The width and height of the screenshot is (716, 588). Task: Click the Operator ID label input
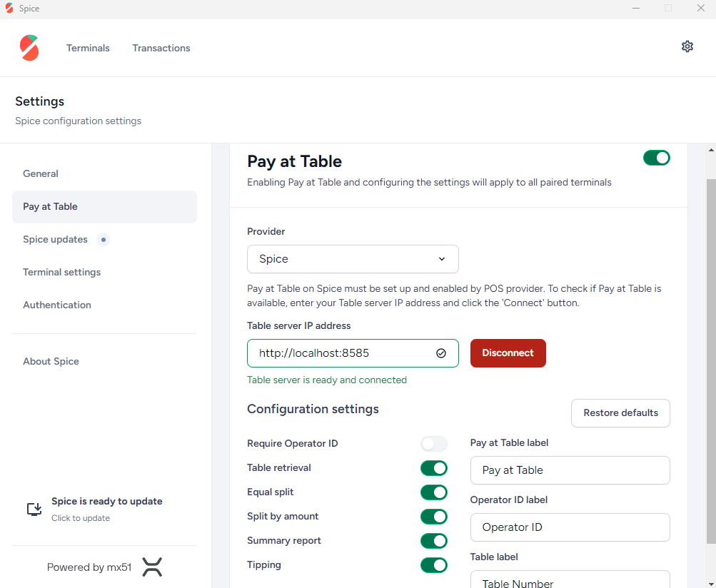570,527
